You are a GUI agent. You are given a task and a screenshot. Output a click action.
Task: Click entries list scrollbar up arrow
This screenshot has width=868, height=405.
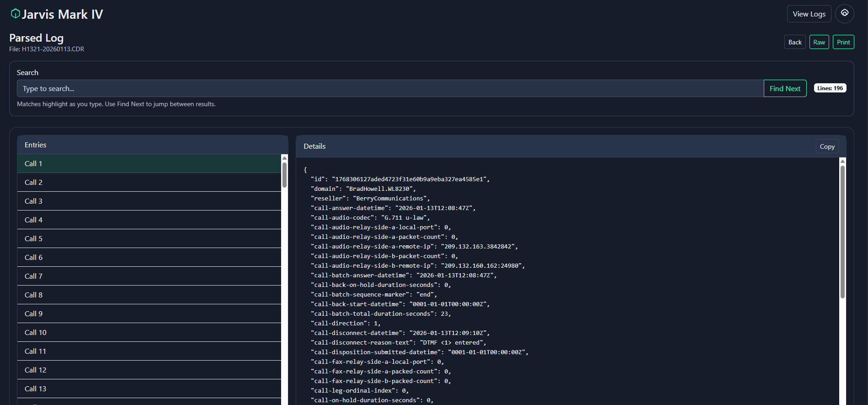pos(284,158)
